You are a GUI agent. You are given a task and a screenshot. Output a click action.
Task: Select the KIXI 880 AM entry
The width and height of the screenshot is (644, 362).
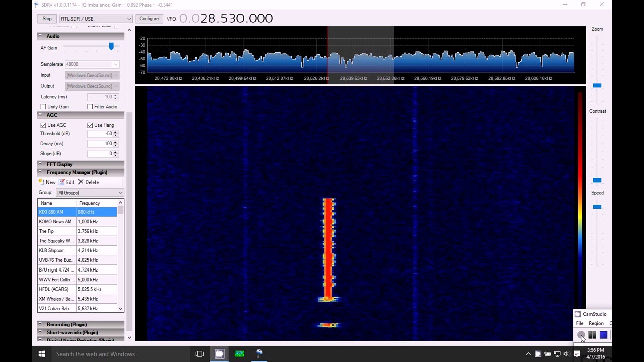coord(77,212)
